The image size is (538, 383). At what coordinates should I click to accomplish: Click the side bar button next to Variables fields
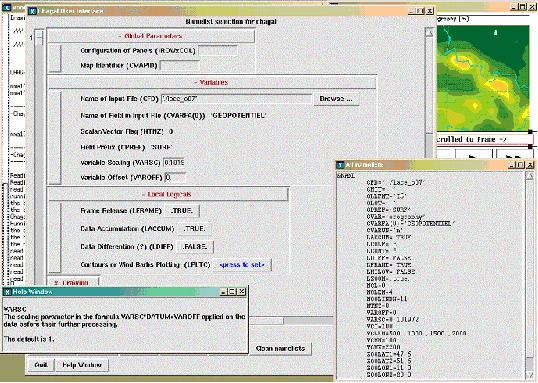(55, 137)
